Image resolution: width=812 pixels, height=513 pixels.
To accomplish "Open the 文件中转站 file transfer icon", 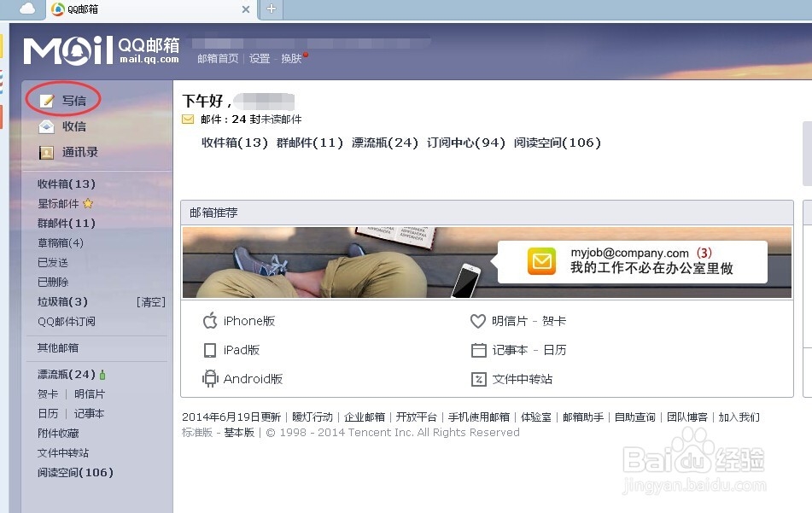I will coord(478,379).
